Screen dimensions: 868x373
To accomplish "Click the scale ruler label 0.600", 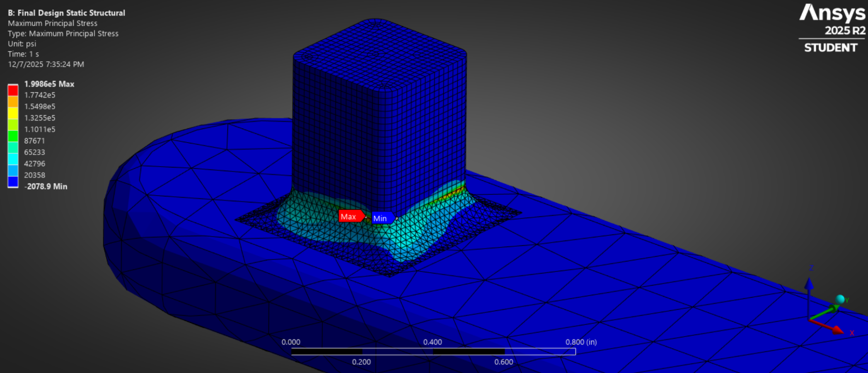I will (x=504, y=362).
